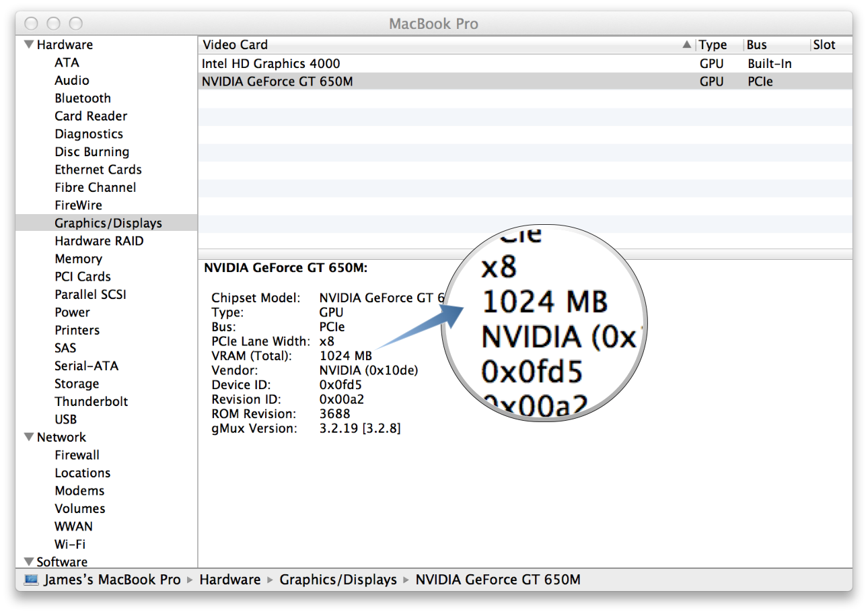Click Revision ID value 0x00a2 in the details pane

340,399
